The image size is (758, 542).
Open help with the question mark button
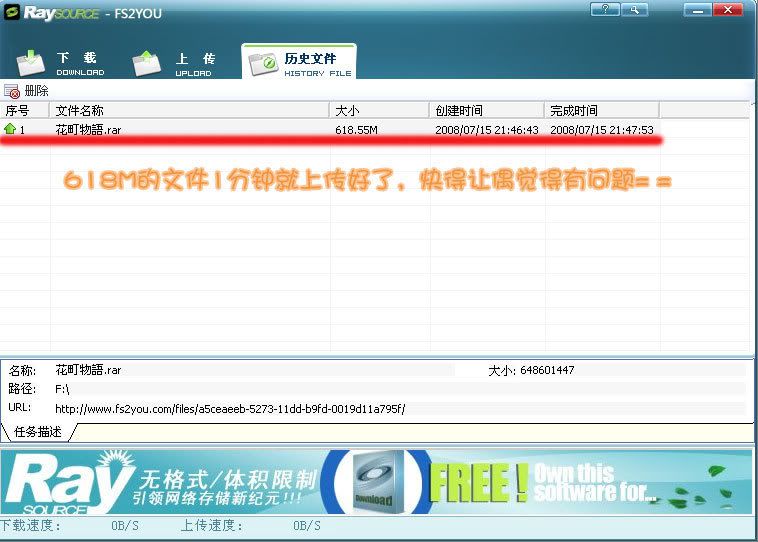click(604, 9)
